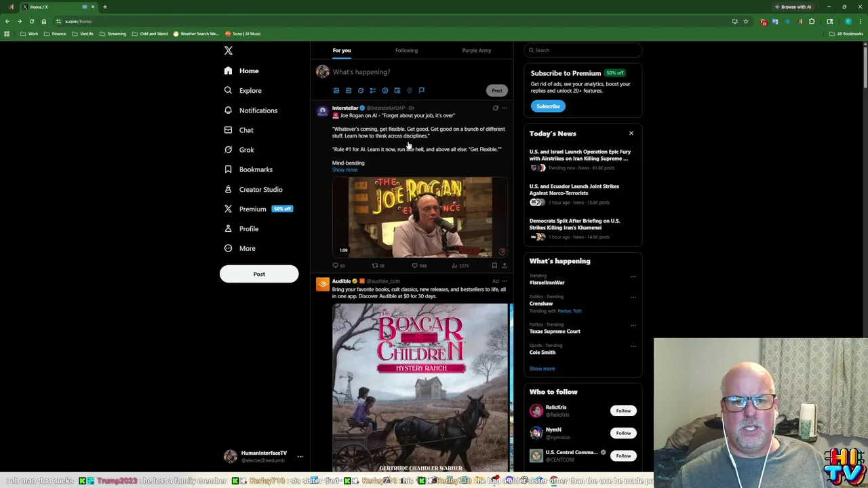
Task: Click the X logo in the sidebar
Action: (x=229, y=51)
